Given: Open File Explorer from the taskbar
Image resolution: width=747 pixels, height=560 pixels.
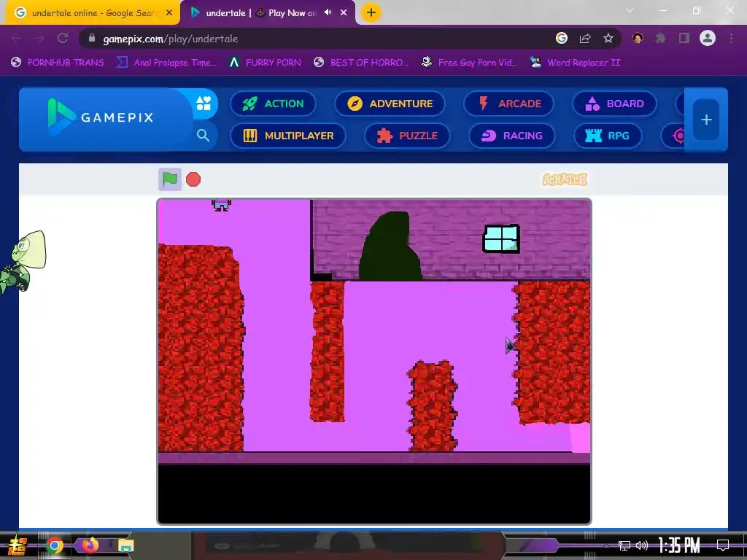Looking at the screenshot, I should point(125,545).
